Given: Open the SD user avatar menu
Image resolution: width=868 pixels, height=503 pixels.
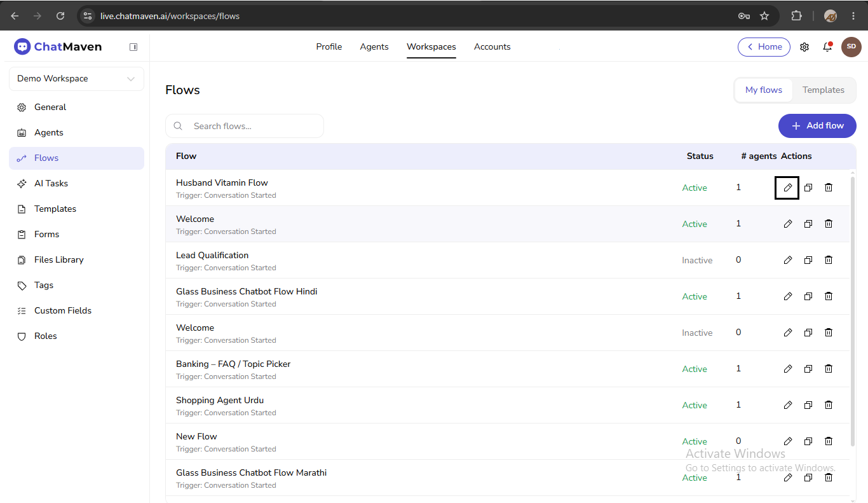Looking at the screenshot, I should pos(851,46).
